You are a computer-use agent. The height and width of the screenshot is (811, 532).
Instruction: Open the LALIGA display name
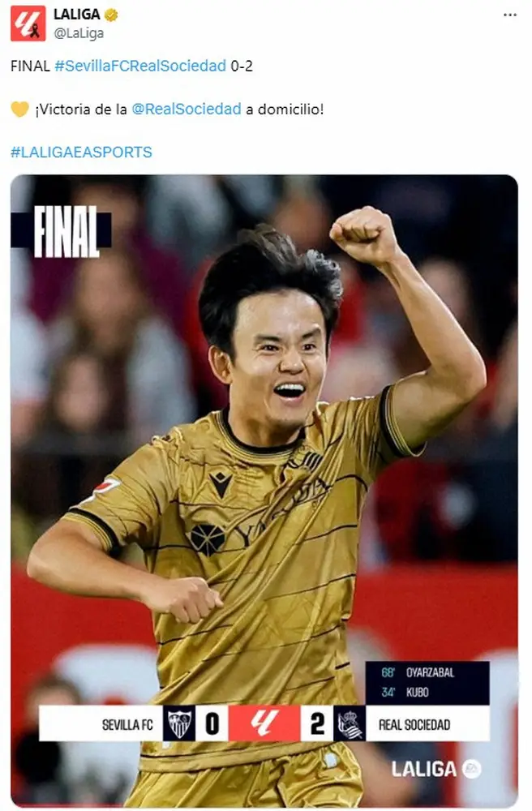[77, 15]
